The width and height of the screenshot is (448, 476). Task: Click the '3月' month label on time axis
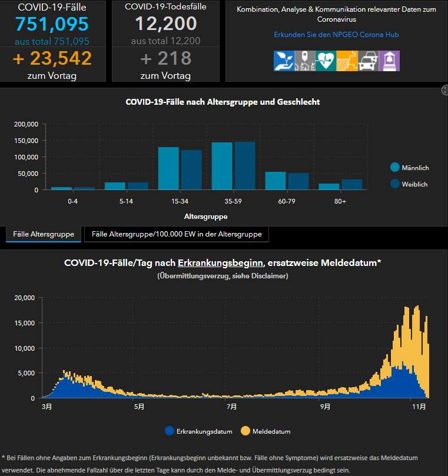(47, 407)
